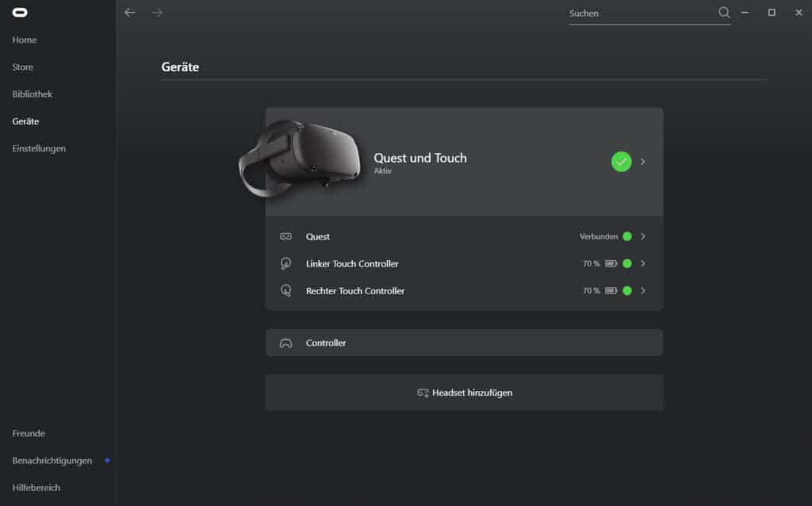This screenshot has height=506, width=812.
Task: Click the forward navigation arrow
Action: [x=157, y=13]
